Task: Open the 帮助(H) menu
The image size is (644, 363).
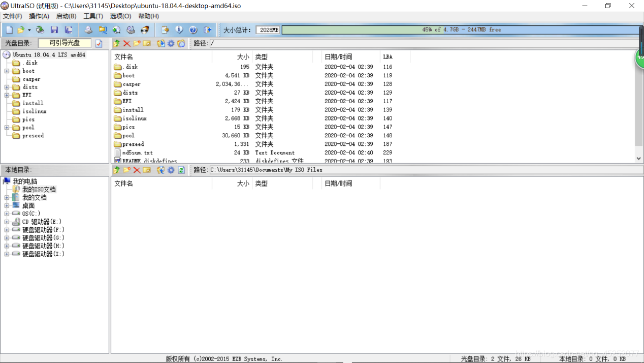Action: coord(148,16)
